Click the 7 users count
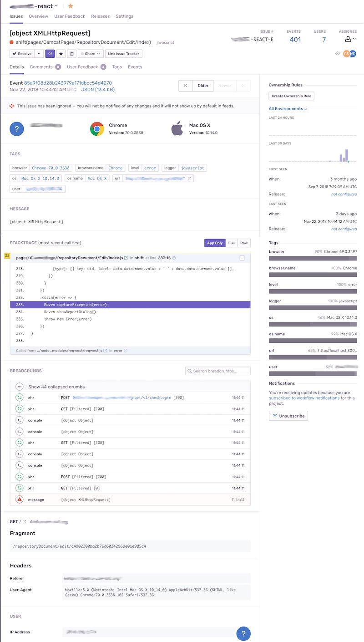Image resolution: width=364 pixels, height=642 pixels. coord(324,40)
